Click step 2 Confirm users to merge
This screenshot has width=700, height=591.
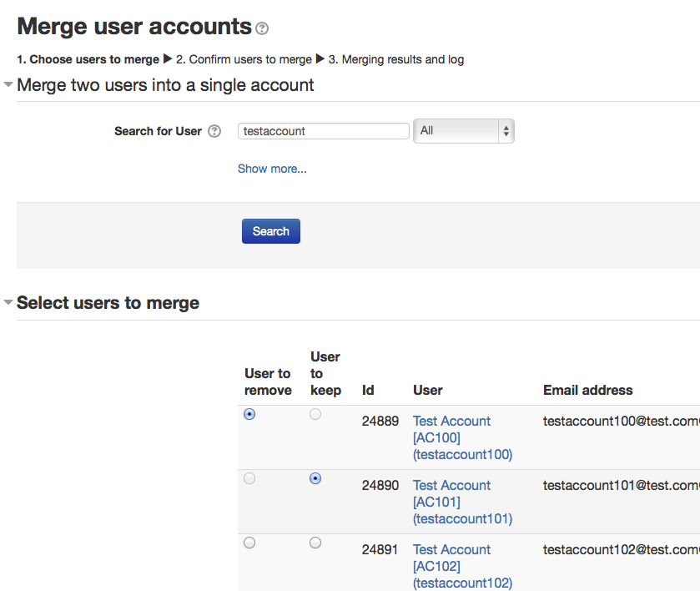click(244, 59)
